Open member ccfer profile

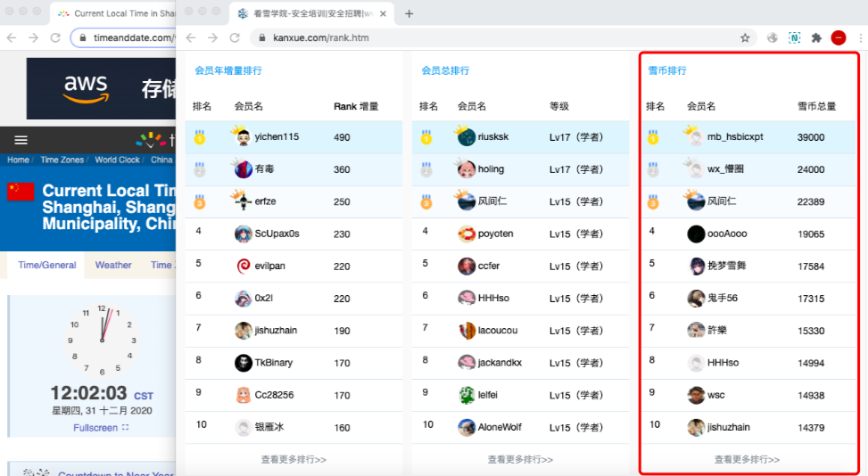click(x=489, y=266)
